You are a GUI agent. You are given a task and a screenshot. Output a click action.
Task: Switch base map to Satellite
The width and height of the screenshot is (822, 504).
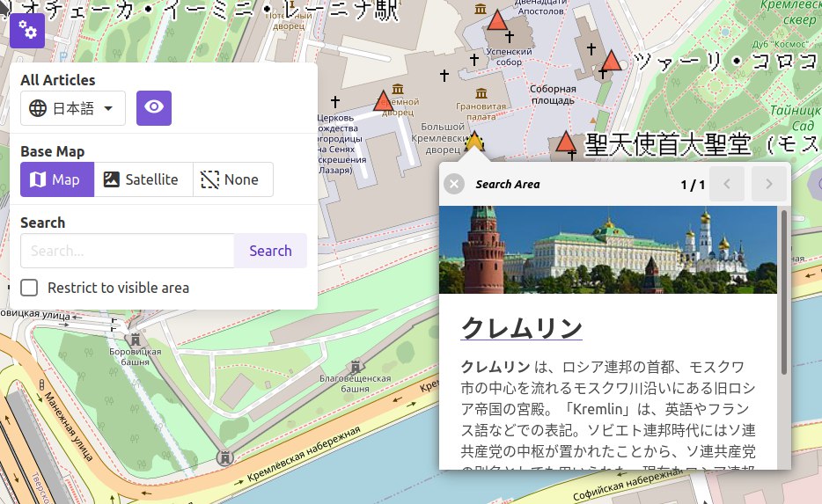(143, 179)
